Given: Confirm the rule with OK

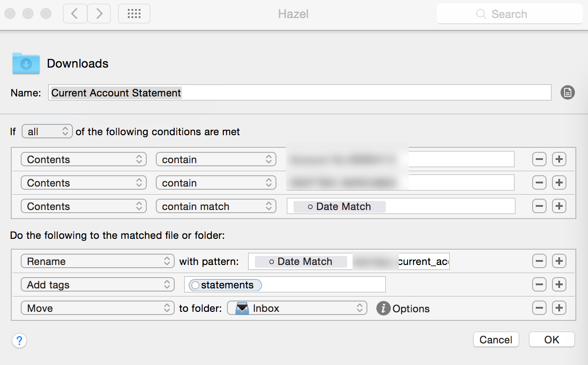Looking at the screenshot, I should (552, 339).
